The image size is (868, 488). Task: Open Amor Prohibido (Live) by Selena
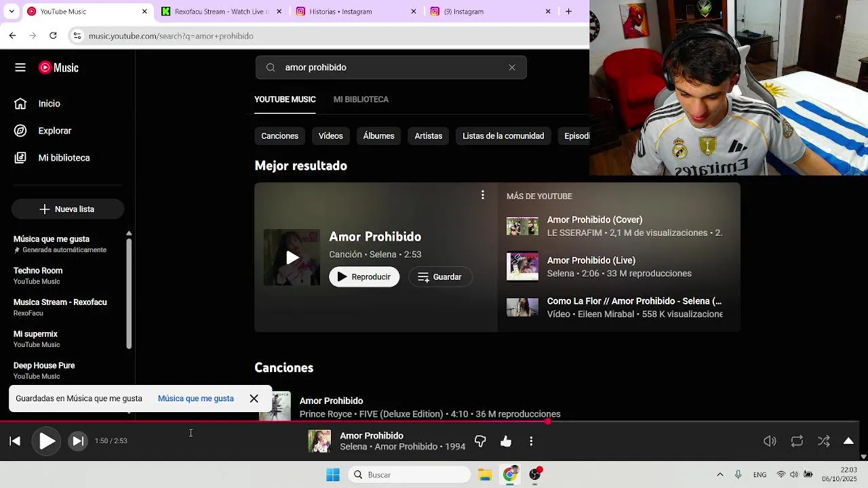[614, 267]
